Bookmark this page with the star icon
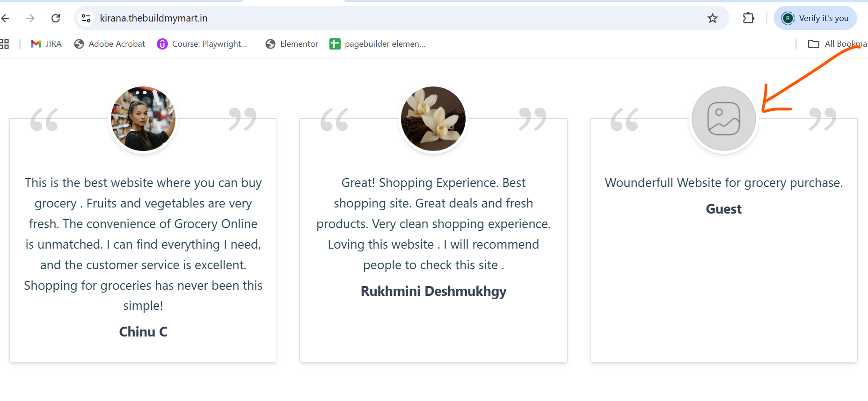Viewport: 868px width, 401px height. click(x=712, y=18)
